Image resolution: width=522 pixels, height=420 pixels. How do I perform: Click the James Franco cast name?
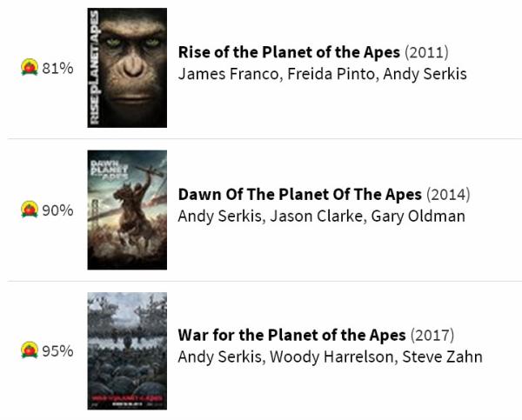click(x=227, y=74)
